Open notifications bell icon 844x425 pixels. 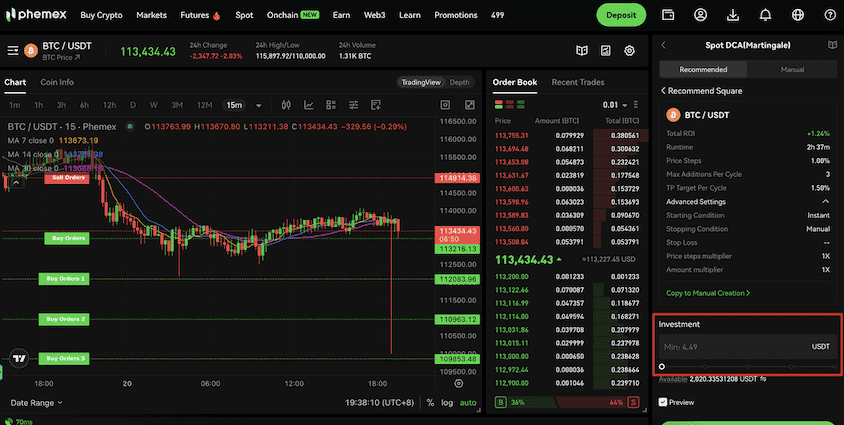pyautogui.click(x=765, y=15)
